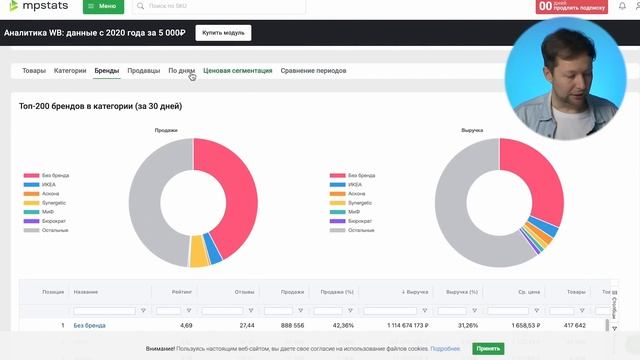
Task: Open the По дням tab
Action: coord(182,71)
